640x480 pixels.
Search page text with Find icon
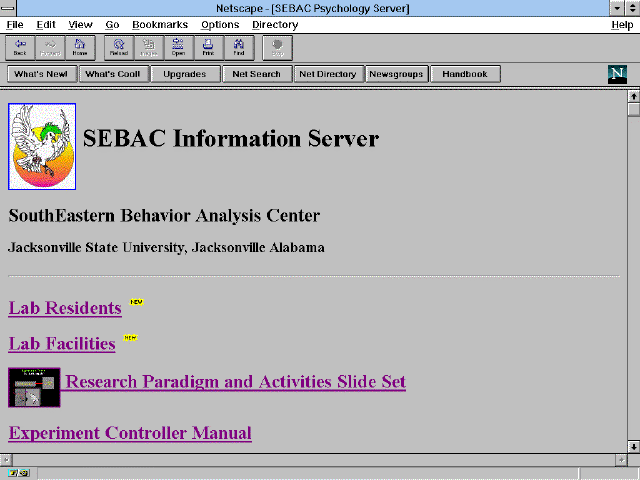239,48
